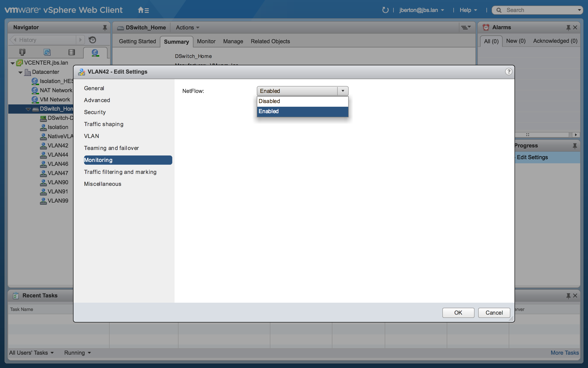Viewport: 588px width, 368px height.
Task: Select VLAN99 in the navigator tree
Action: point(58,201)
